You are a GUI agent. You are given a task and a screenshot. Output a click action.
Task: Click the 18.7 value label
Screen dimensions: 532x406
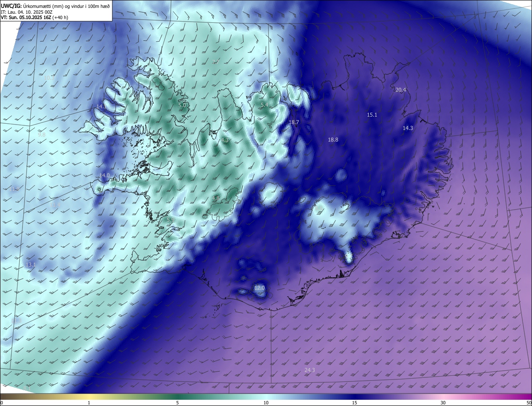pyautogui.click(x=294, y=122)
